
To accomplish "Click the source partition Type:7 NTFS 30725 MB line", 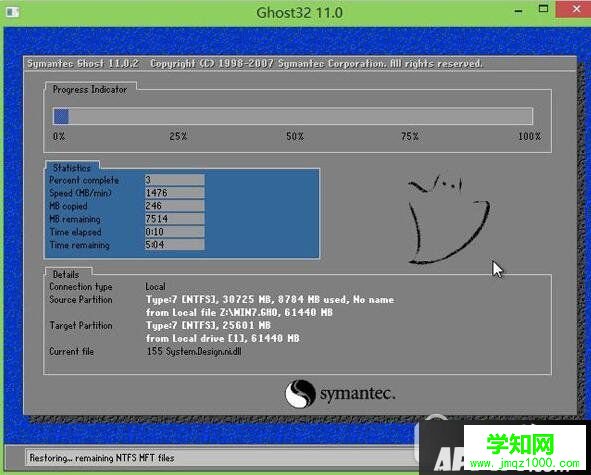I will point(270,299).
